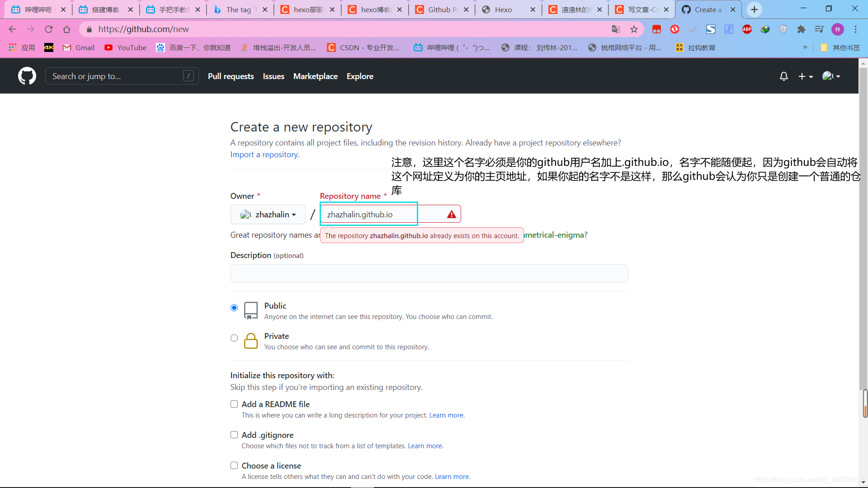This screenshot has height=488, width=868.
Task: Open a new browser tab
Action: click(x=754, y=9)
